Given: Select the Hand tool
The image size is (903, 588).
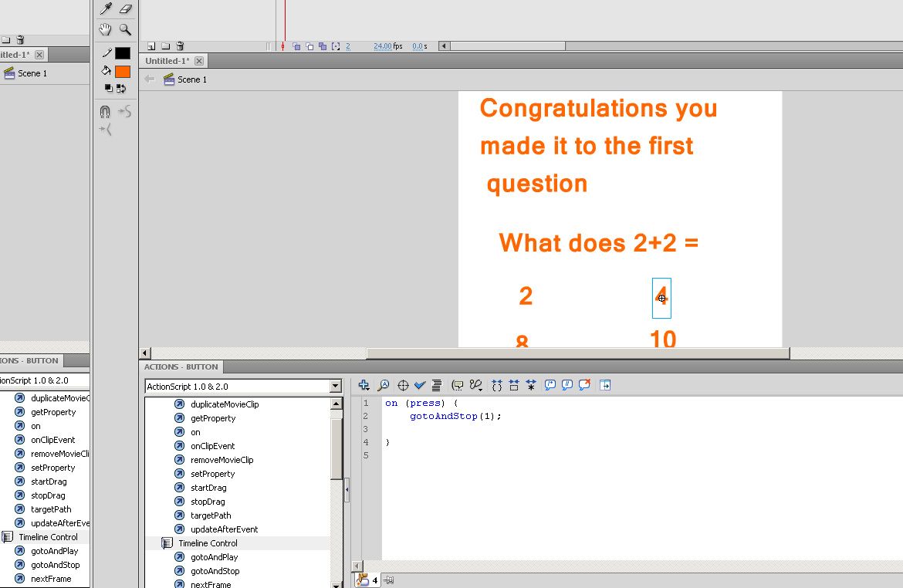Looking at the screenshot, I should (x=106, y=29).
